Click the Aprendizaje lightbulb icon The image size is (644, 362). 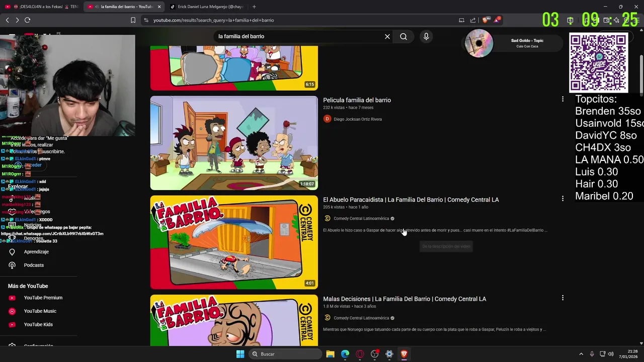12,252
